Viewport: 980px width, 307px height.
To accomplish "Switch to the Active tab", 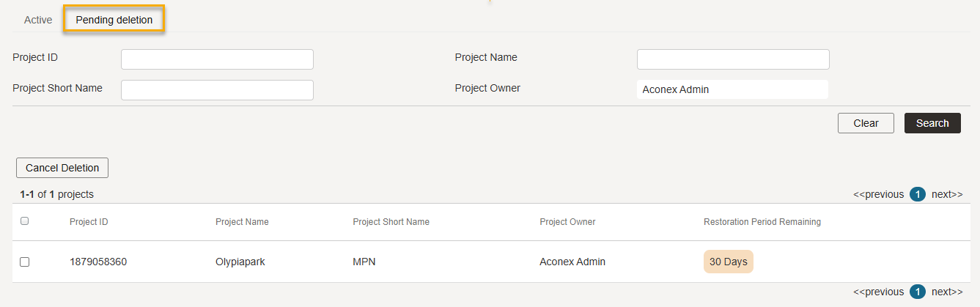I will click(38, 20).
